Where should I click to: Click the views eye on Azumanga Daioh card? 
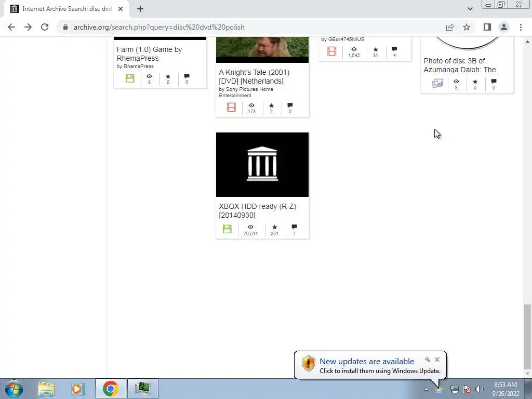pyautogui.click(x=456, y=82)
